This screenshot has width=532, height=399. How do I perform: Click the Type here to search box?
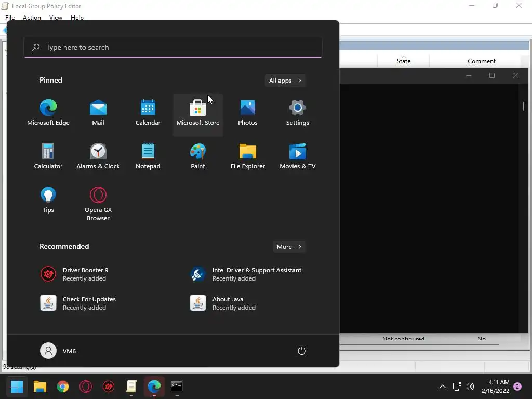coord(173,47)
